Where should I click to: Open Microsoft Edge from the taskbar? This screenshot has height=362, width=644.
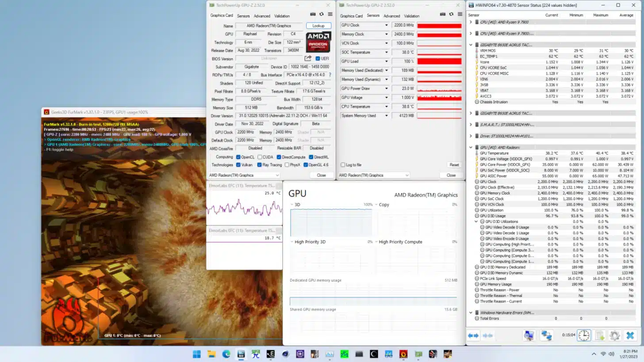tap(226, 354)
